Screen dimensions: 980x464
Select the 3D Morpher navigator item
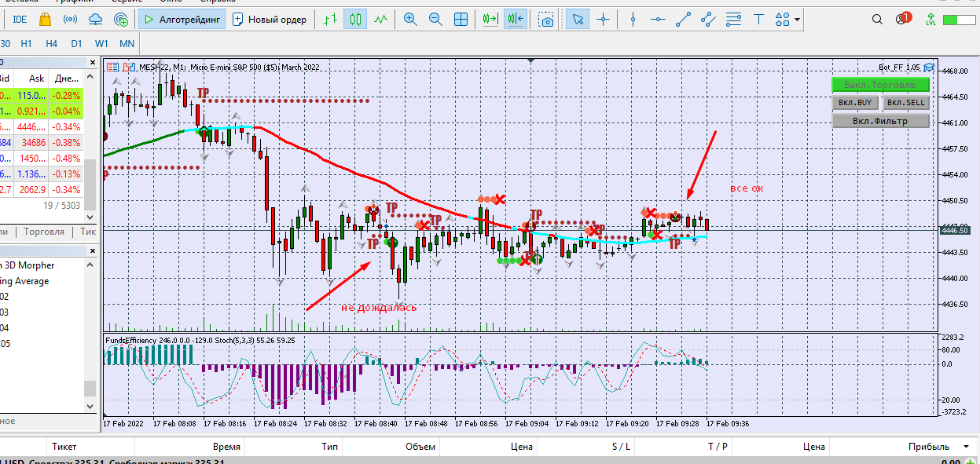point(27,265)
